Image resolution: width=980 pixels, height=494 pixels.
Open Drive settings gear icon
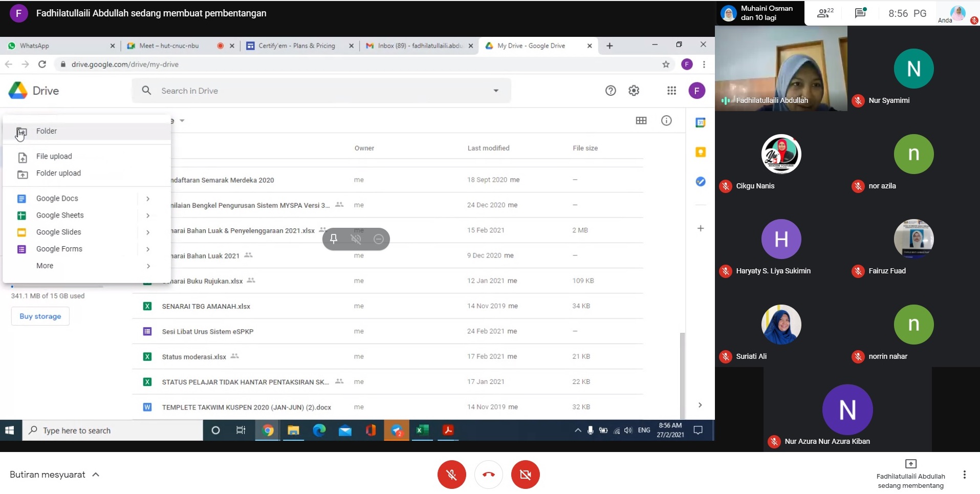click(634, 91)
